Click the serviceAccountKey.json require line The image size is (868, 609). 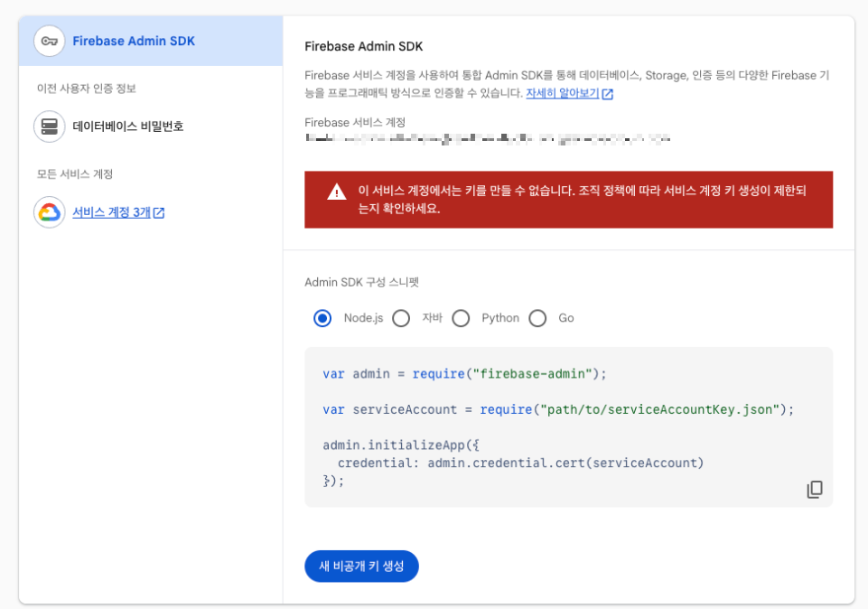pos(558,409)
